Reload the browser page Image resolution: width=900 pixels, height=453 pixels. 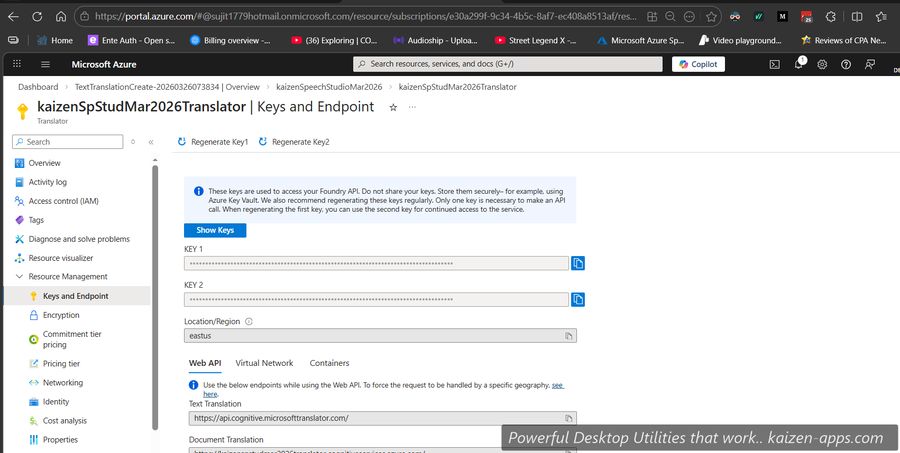coord(37,17)
